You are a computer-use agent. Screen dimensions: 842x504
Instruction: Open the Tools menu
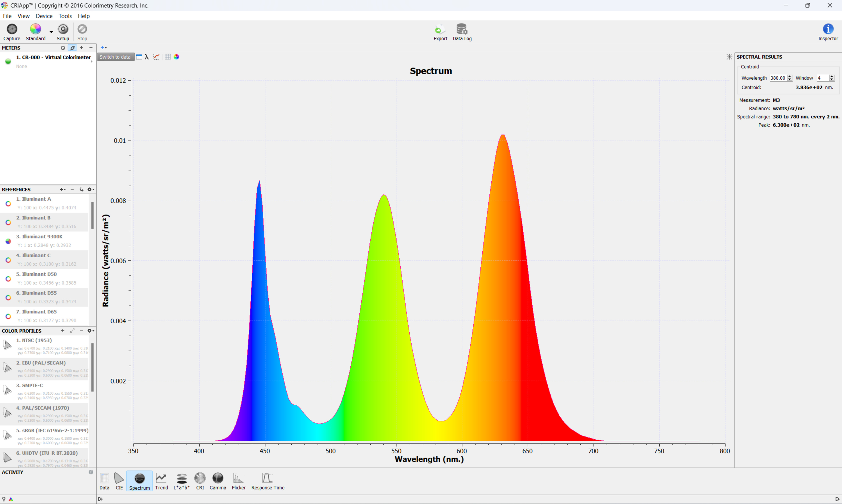(x=65, y=16)
